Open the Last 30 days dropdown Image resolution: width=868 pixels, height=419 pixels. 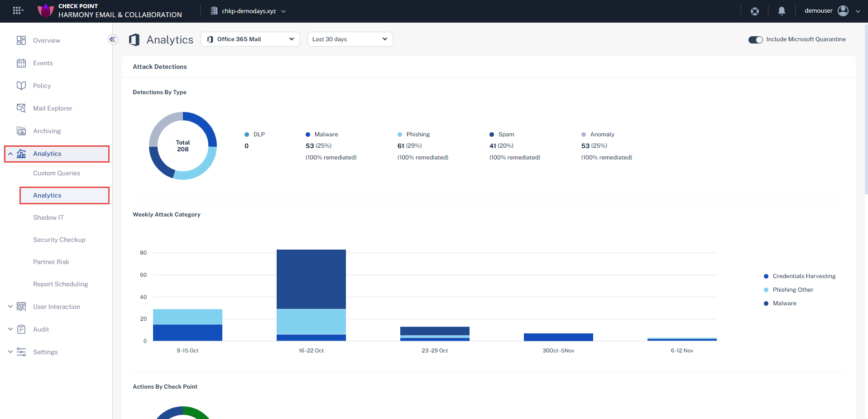coord(350,39)
